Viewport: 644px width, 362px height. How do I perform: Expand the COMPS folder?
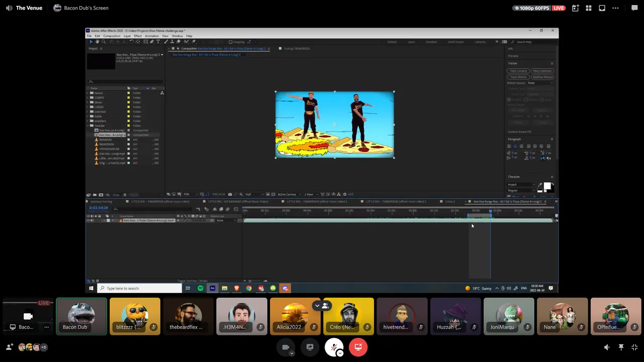(x=89, y=98)
